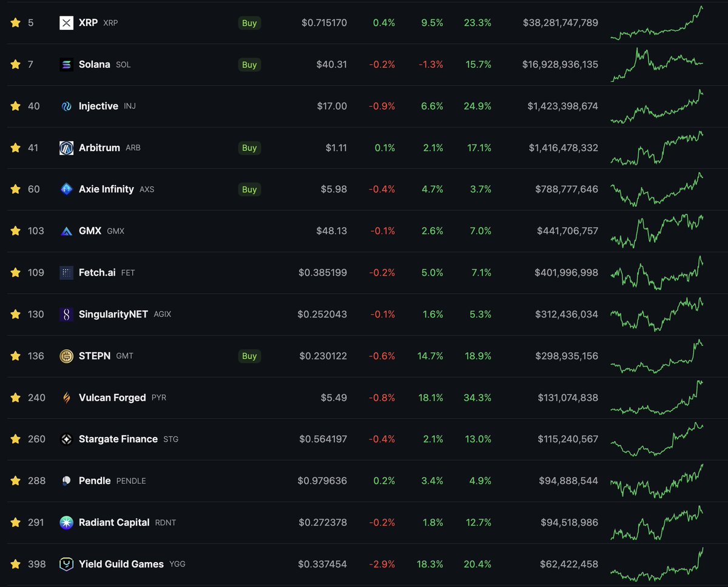The image size is (728, 587).
Task: Unfavorite XRP by clicking its star
Action: 15,22
